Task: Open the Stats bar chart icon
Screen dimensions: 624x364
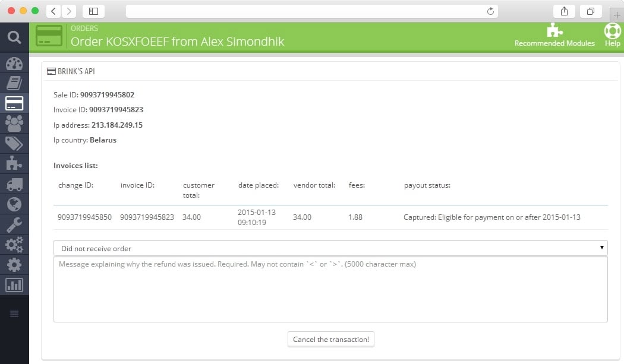Action: (14, 285)
